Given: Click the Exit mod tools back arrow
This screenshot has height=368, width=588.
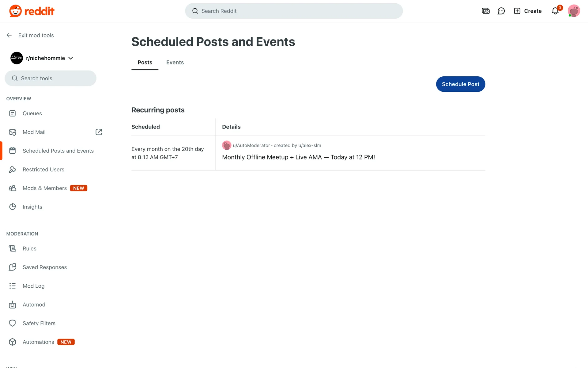Looking at the screenshot, I should 9,35.
